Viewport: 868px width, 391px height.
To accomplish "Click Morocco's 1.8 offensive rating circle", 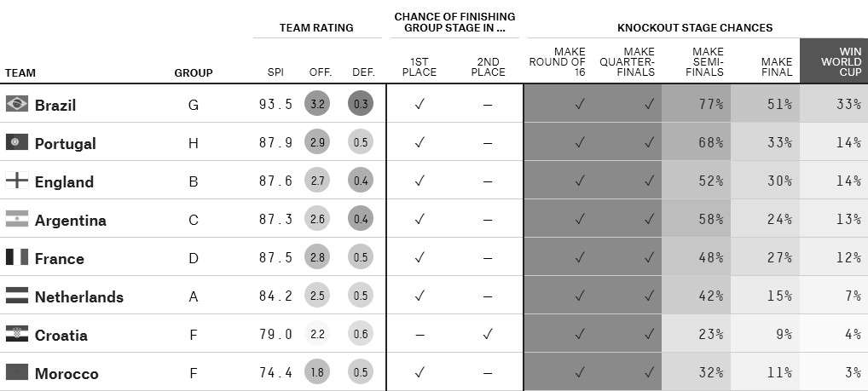I will click(318, 372).
